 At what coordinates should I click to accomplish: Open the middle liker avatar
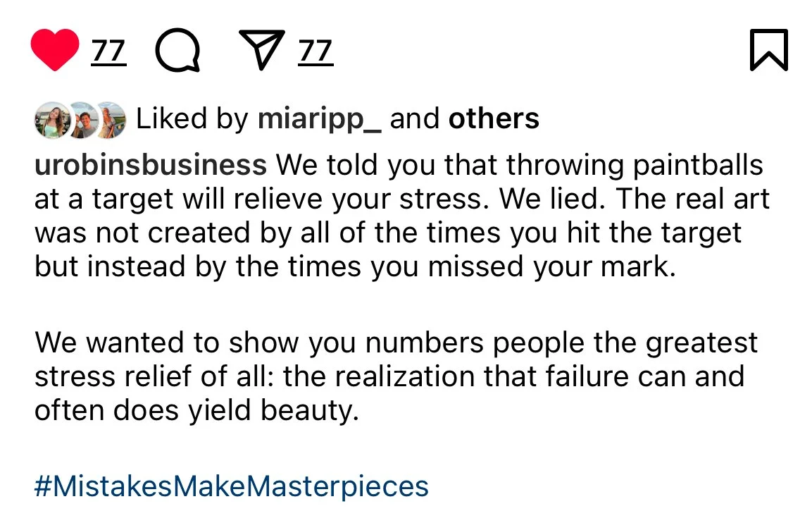pos(83,120)
